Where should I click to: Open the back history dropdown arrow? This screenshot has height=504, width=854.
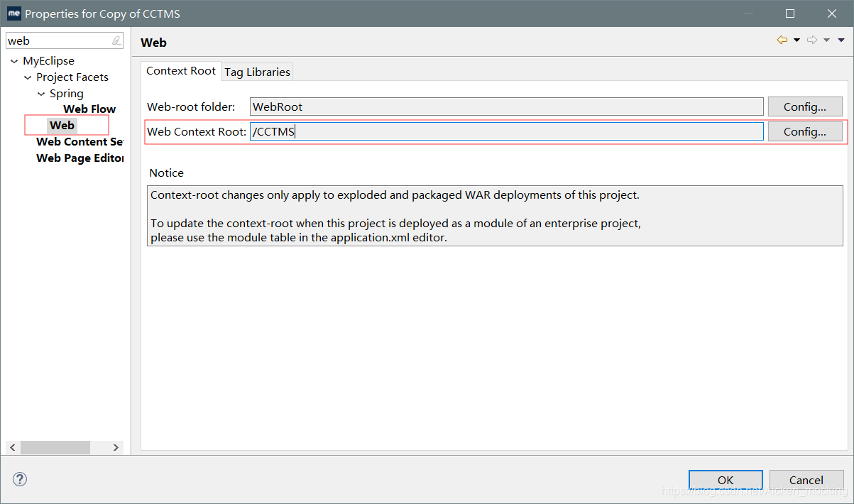[x=796, y=40]
